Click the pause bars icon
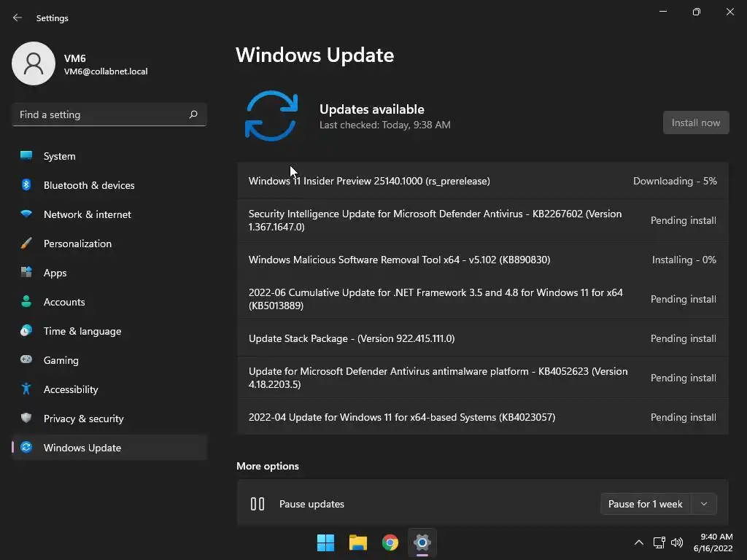747x560 pixels. [x=258, y=504]
